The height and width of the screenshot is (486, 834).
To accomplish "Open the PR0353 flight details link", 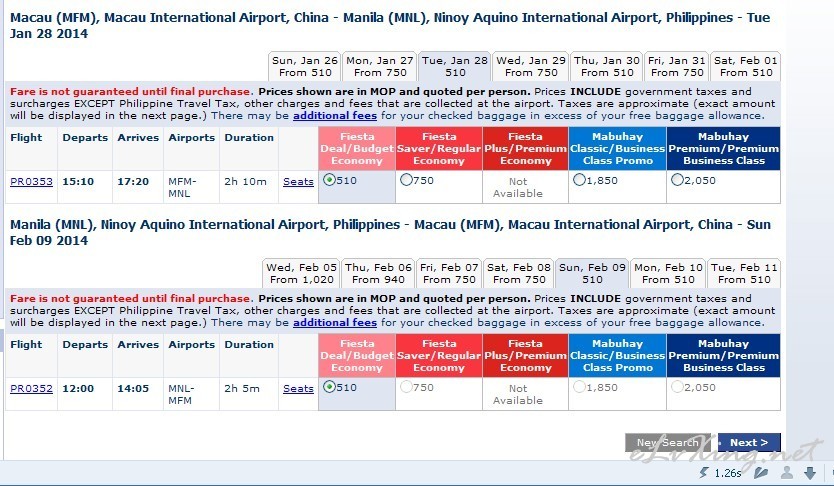I will (31, 181).
